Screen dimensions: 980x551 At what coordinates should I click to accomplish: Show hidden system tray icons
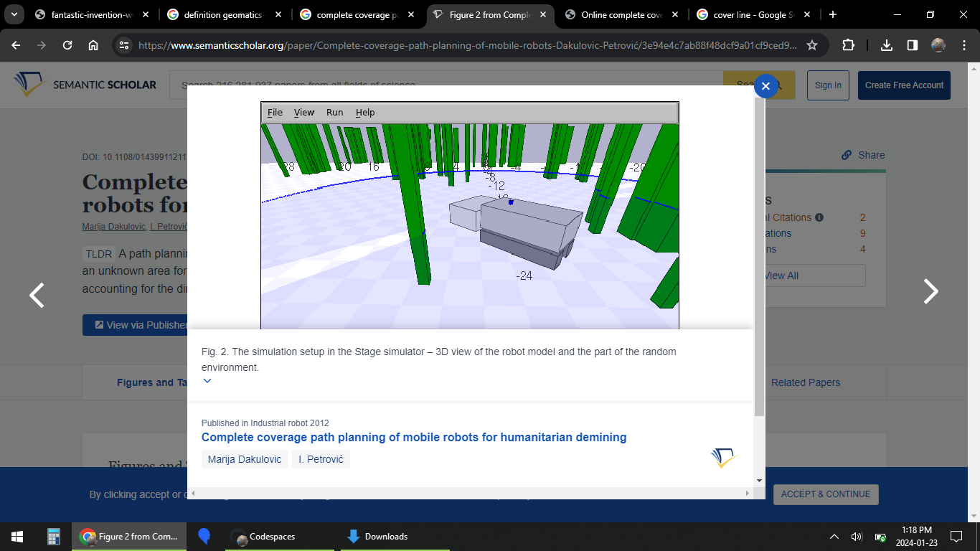(x=834, y=536)
